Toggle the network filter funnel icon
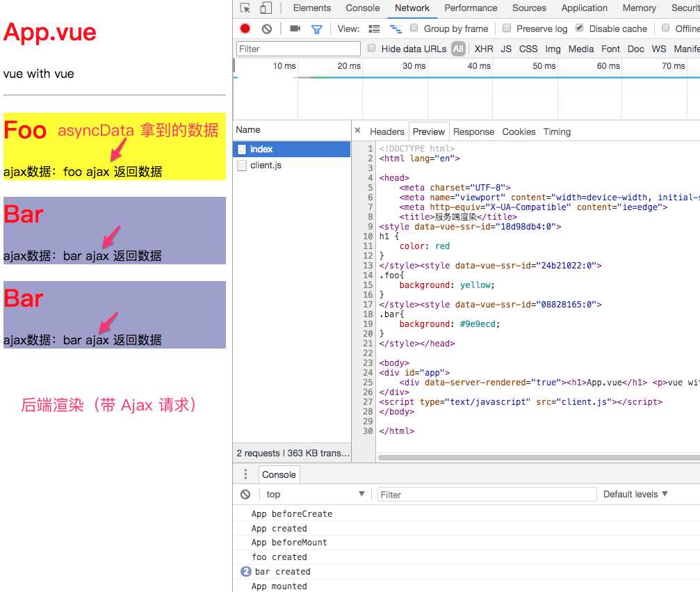 [316, 29]
